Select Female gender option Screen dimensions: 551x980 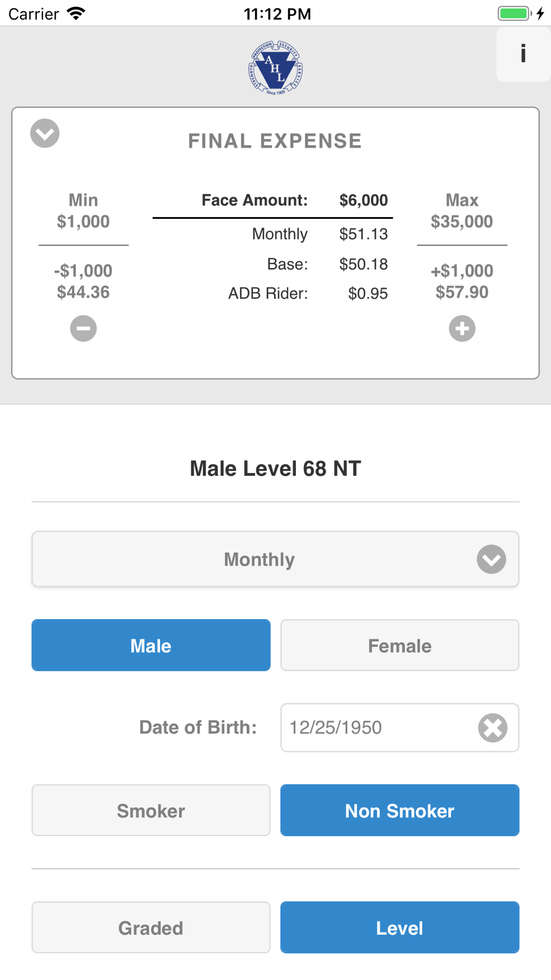point(399,645)
